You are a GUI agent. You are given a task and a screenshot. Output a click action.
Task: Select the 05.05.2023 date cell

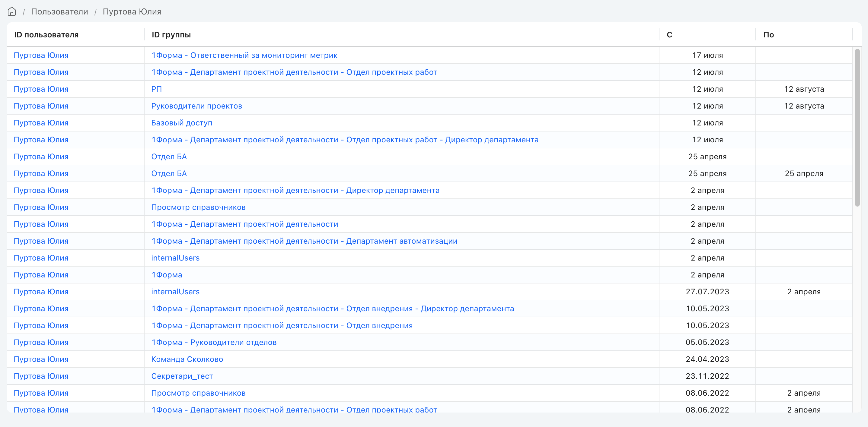point(707,342)
